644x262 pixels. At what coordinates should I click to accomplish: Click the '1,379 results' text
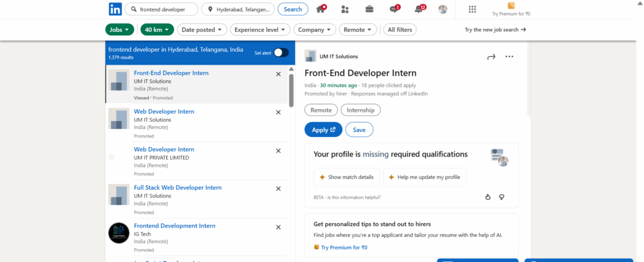121,57
